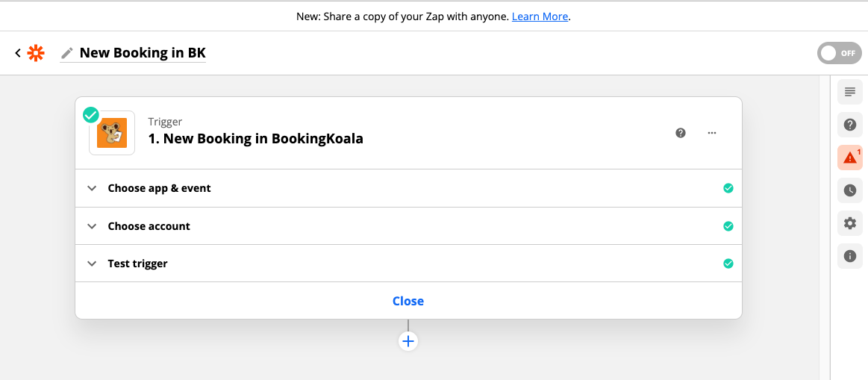Click the back arrow beside Zapier logo
The width and height of the screenshot is (868, 380).
coord(18,53)
